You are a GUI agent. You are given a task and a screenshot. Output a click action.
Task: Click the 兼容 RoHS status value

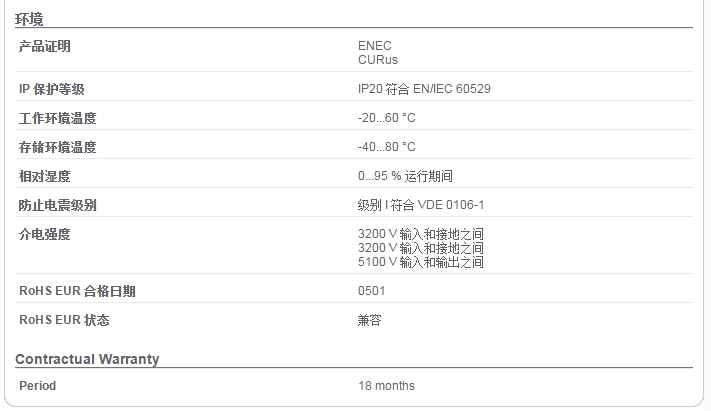click(x=370, y=320)
